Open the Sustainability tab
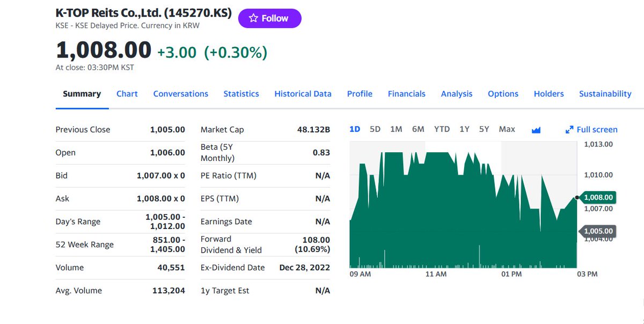This screenshot has width=644, height=324. click(x=605, y=94)
